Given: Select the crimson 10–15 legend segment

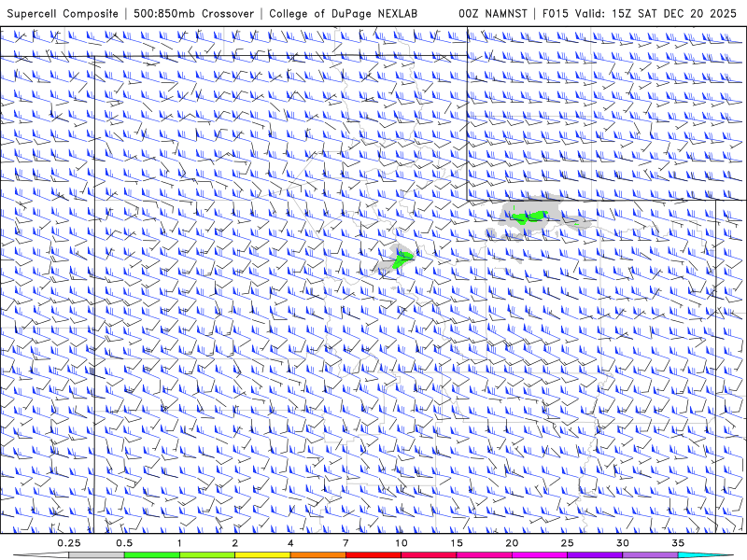Looking at the screenshot, I should [429, 555].
